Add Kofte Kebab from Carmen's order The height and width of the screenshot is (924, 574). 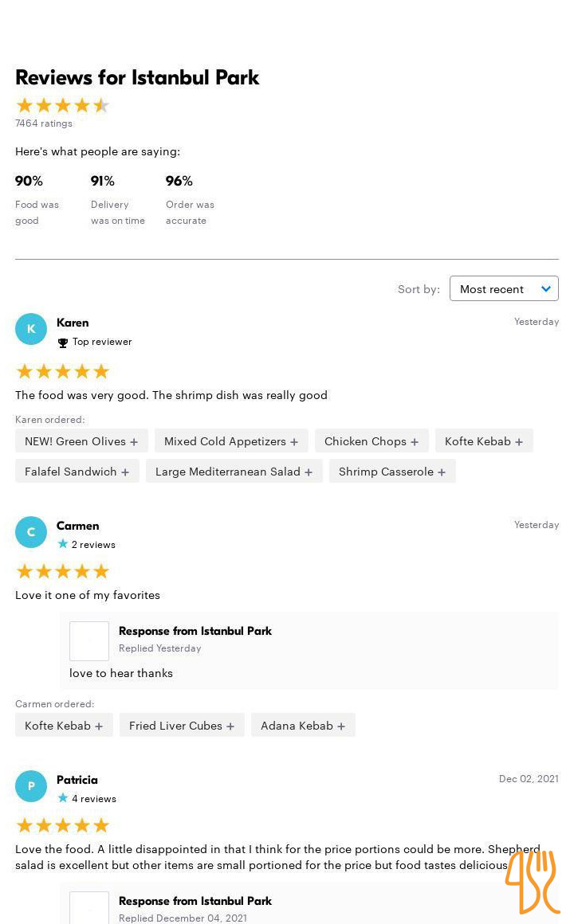[x=64, y=726]
